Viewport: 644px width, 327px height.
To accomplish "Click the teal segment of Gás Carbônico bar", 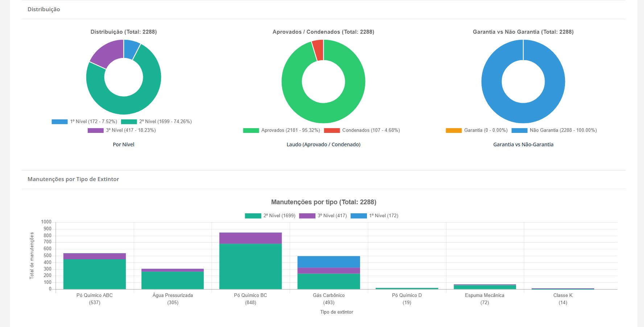I will [x=329, y=281].
